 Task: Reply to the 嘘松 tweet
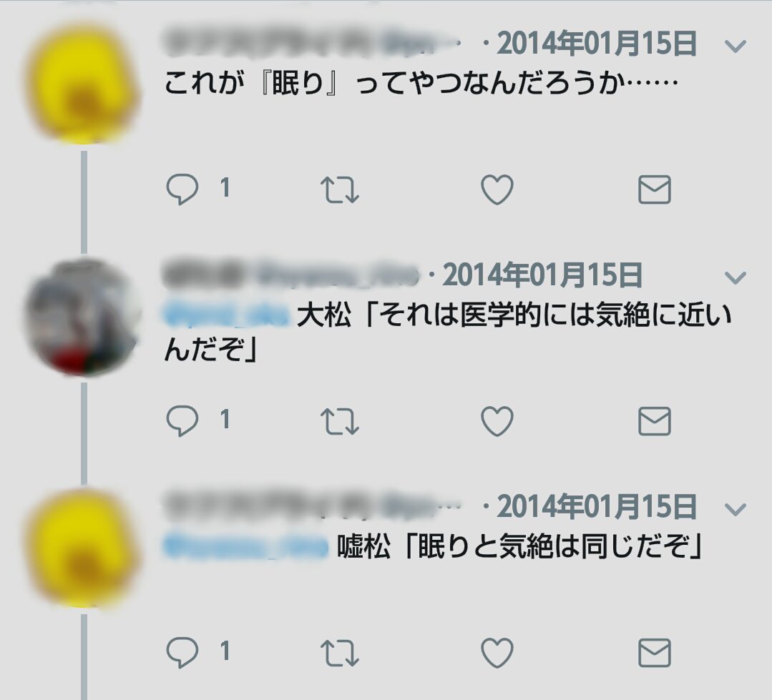point(182,652)
